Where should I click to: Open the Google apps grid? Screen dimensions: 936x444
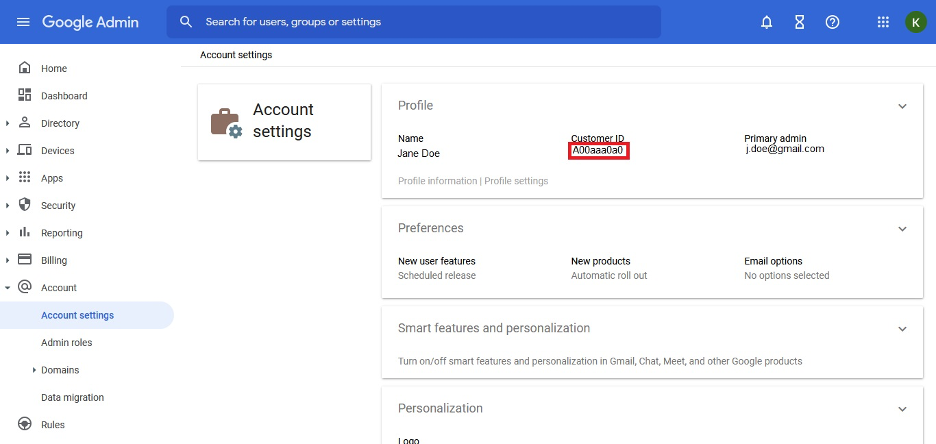tap(883, 22)
